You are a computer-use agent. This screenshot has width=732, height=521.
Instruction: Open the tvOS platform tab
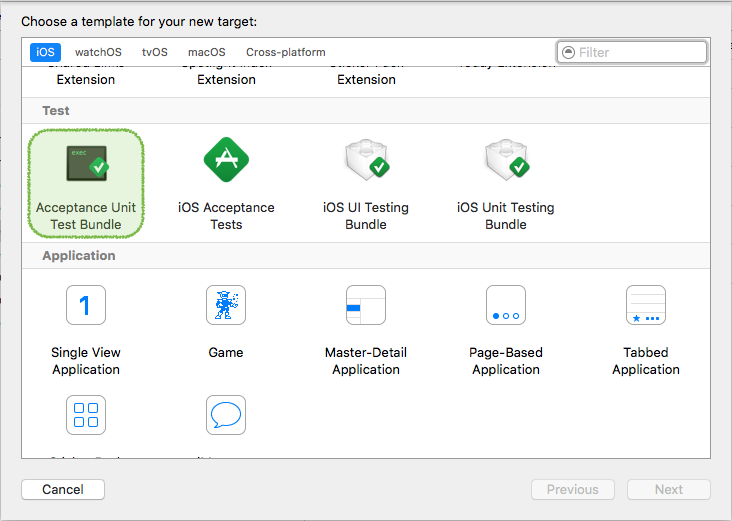tap(155, 52)
